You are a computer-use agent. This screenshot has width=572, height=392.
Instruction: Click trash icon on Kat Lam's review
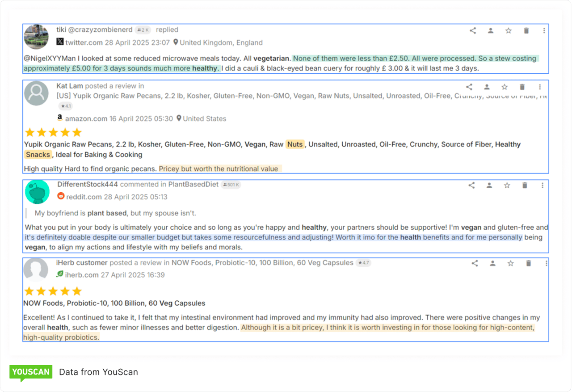coord(522,87)
